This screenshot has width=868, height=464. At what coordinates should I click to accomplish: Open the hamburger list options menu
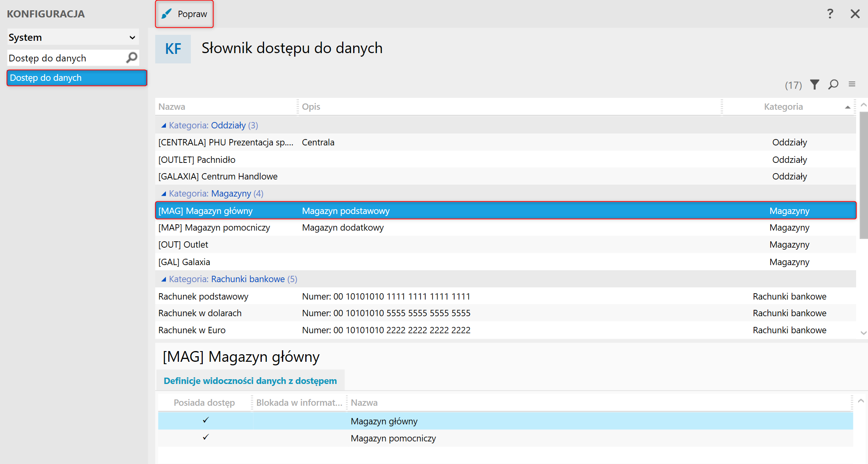[852, 84]
